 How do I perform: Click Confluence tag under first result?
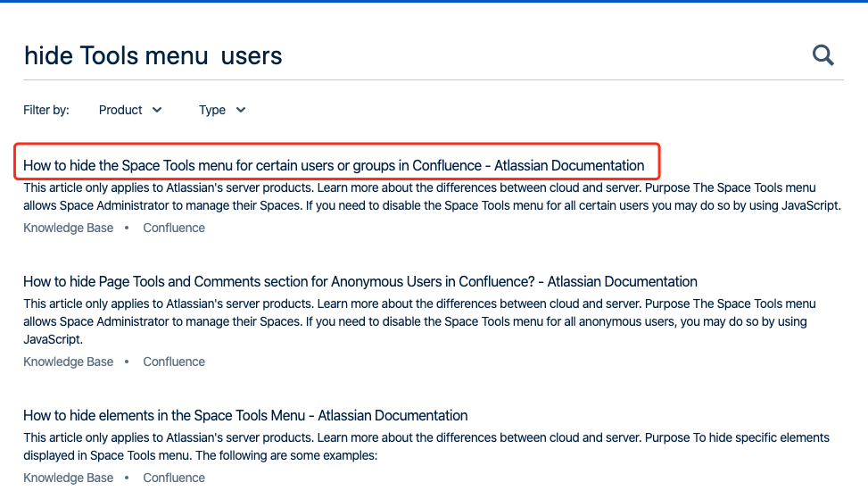[174, 228]
